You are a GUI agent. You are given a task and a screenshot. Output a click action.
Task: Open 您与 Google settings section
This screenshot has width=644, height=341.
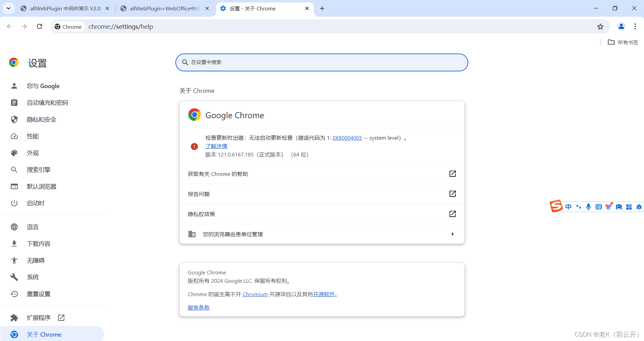53,86
